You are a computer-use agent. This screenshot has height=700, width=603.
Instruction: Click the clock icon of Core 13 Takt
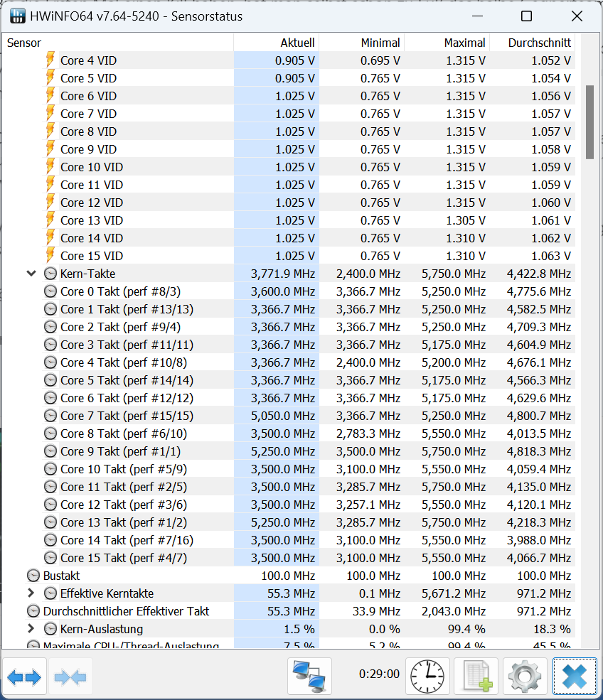point(50,522)
